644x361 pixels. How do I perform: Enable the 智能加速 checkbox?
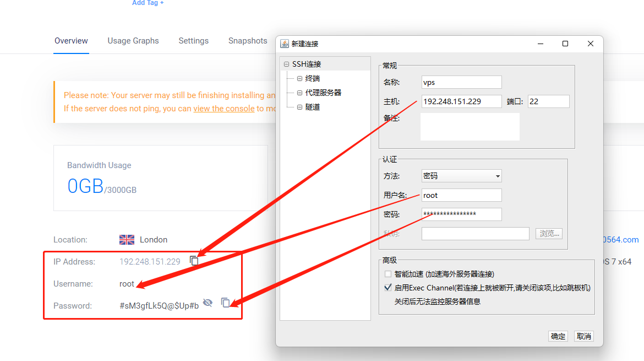point(388,274)
